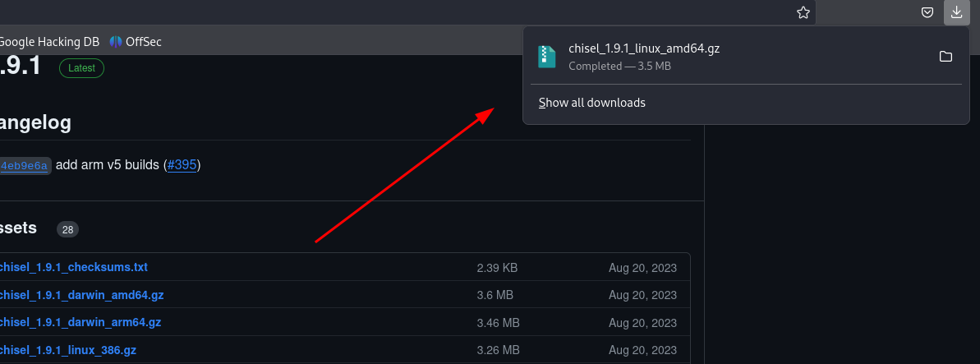
Task: Open the Google Hacking DB bookmark
Action: tap(48, 42)
